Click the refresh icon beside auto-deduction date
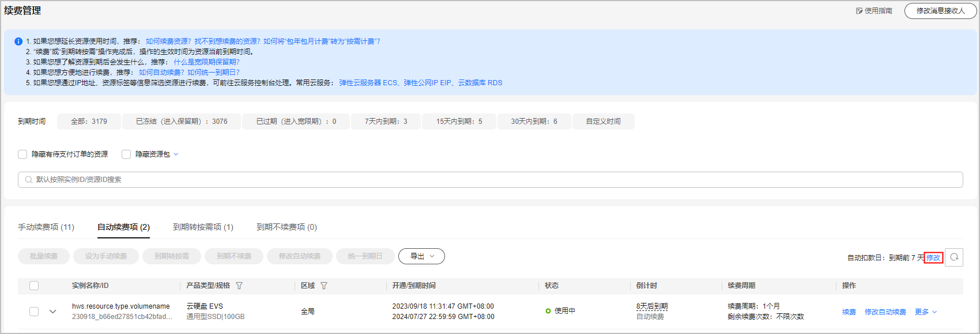 point(954,257)
